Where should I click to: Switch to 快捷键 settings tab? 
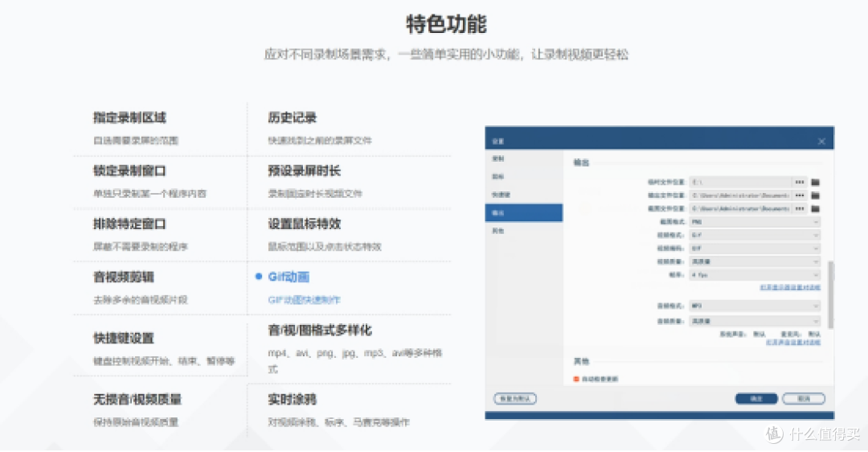click(524, 195)
